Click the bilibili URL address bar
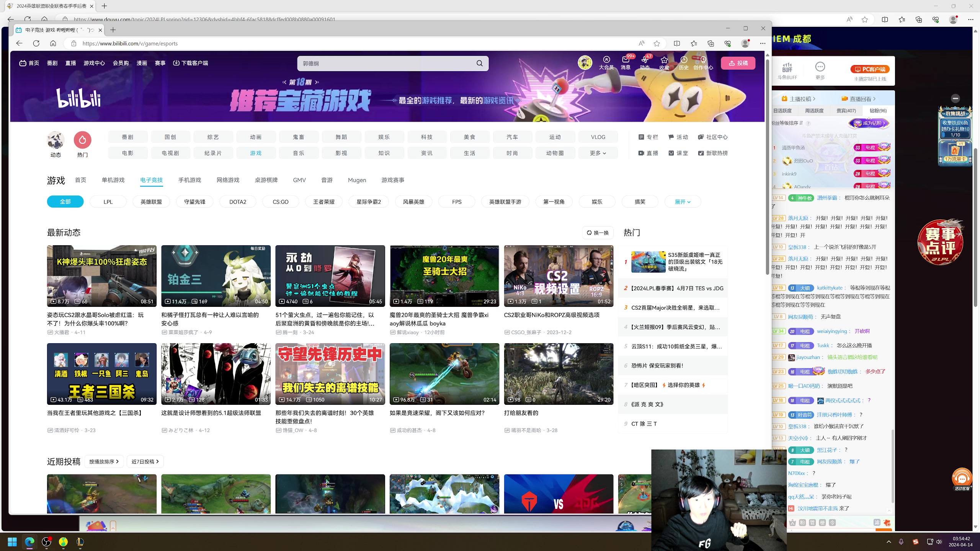The image size is (980, 551). point(356,43)
